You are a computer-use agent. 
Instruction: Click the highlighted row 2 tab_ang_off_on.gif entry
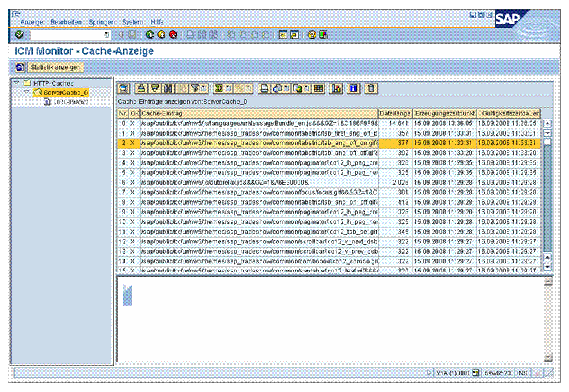(x=328, y=143)
